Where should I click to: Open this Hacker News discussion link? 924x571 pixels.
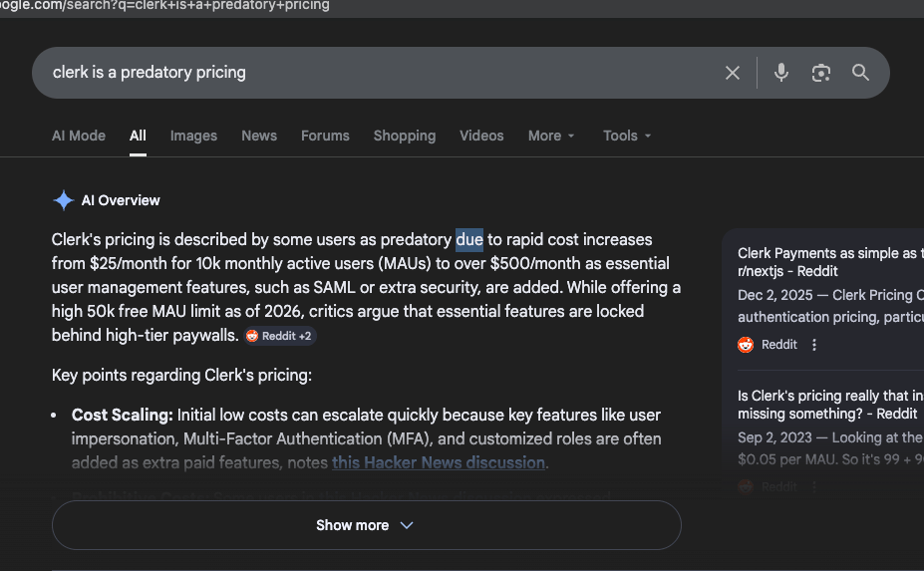coord(439,462)
